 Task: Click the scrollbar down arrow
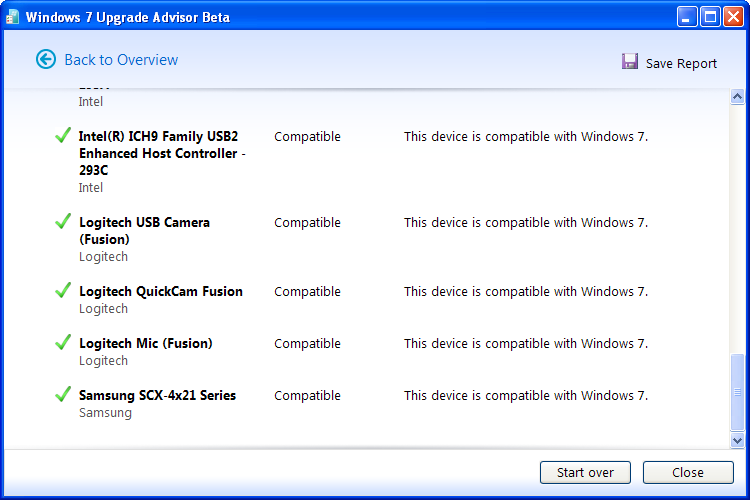click(737, 440)
